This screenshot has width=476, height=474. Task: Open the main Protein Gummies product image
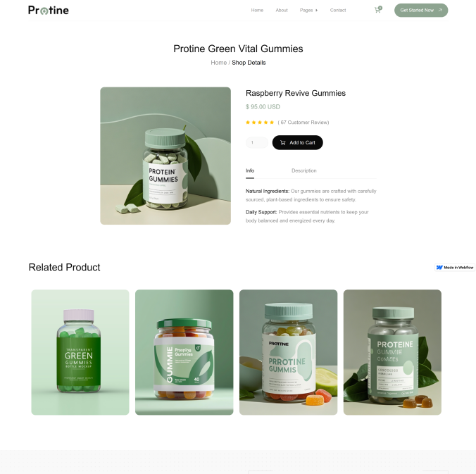tap(165, 156)
